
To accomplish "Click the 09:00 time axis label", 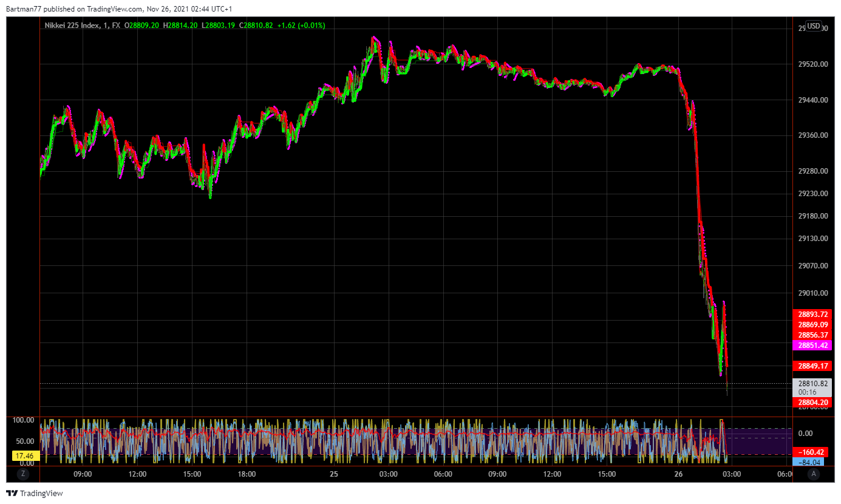I will (x=83, y=474).
